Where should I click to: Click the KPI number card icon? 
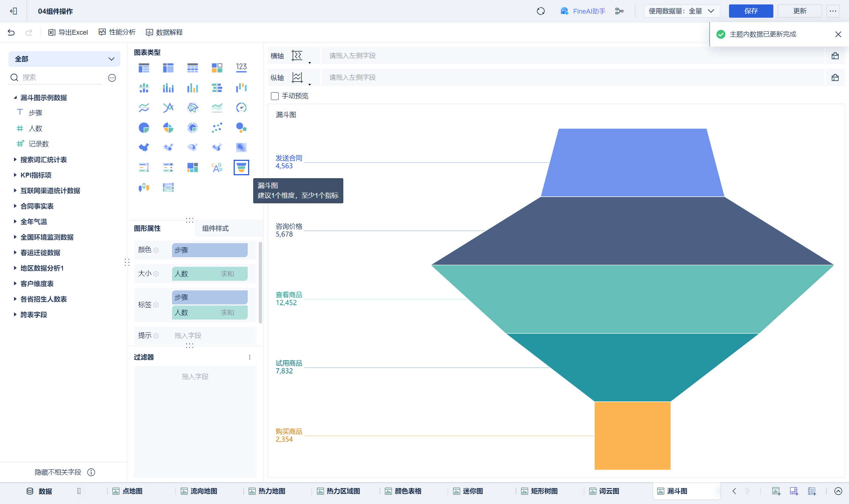click(x=241, y=68)
